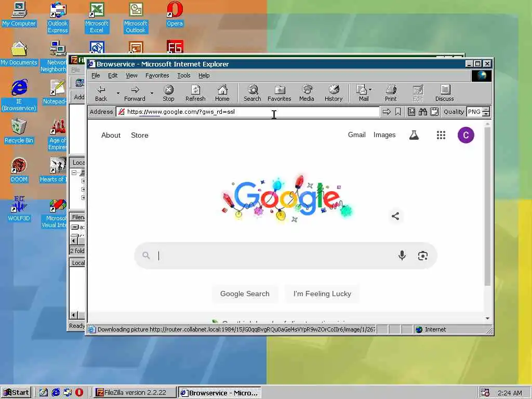Show browsing History from toolbar
This screenshot has width=532, height=399.
point(334,93)
